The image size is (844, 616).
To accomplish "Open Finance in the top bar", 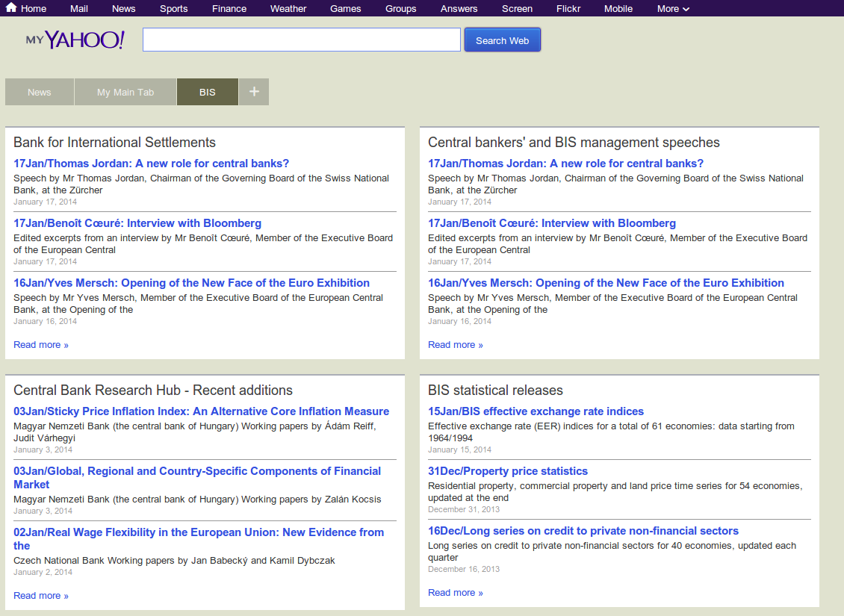I will coord(229,9).
